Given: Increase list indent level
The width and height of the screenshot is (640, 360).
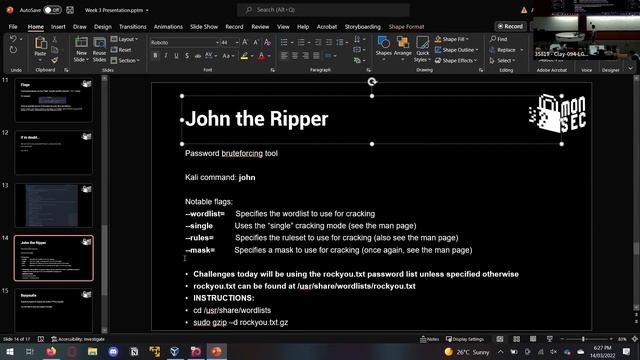Looking at the screenshot, I should [x=329, y=42].
